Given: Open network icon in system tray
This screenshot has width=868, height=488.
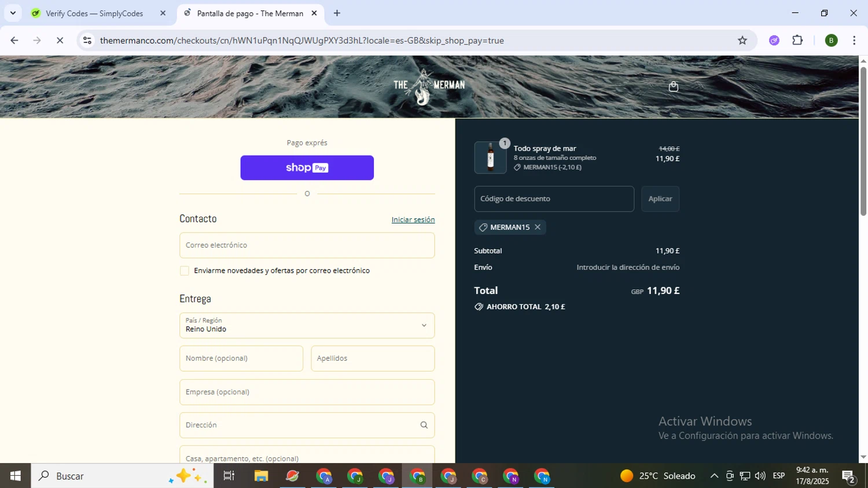Looking at the screenshot, I should [745, 476].
